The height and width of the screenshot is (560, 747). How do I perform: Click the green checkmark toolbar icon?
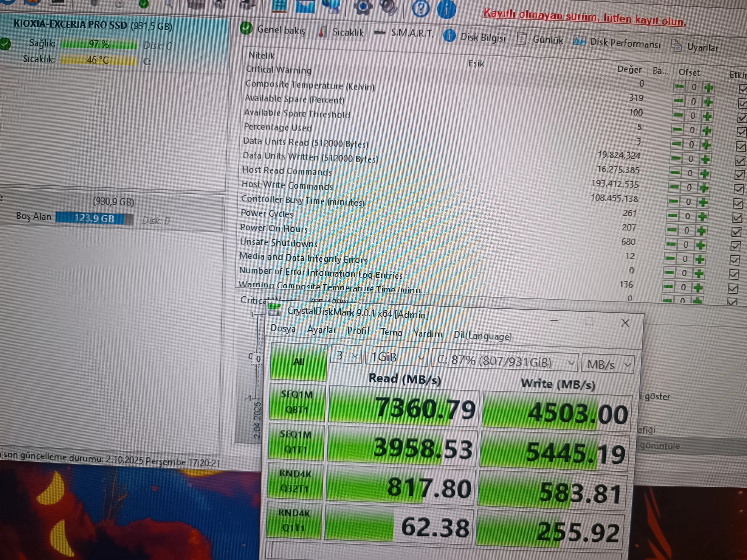pos(144,4)
